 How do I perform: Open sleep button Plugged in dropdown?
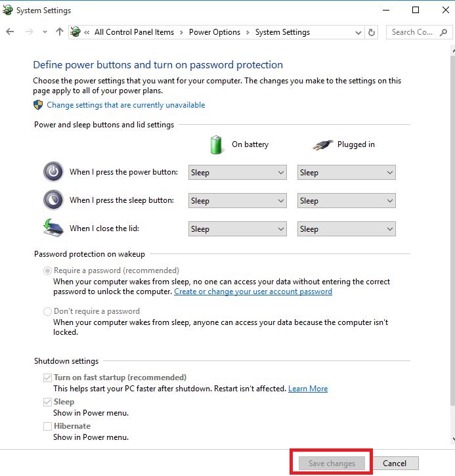click(346, 201)
